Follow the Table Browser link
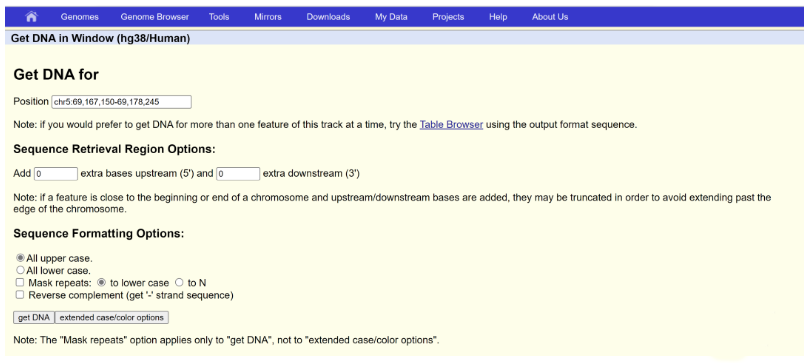 click(451, 125)
